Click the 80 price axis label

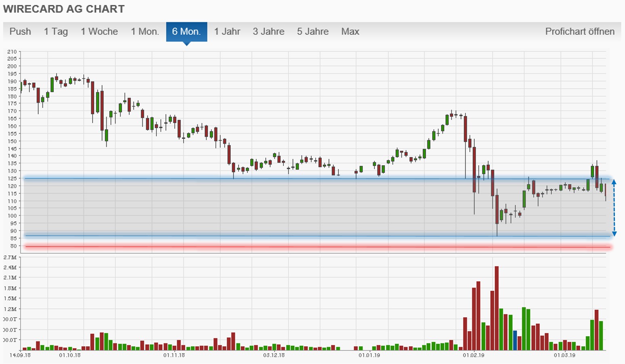tap(14, 246)
